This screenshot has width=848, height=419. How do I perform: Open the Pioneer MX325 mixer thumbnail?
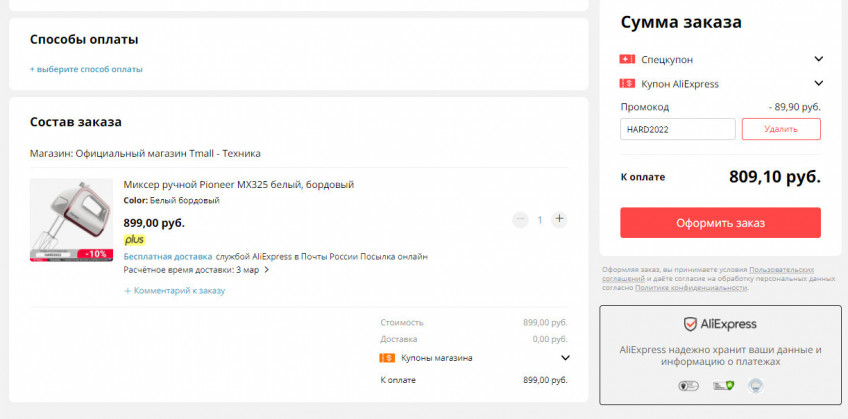tap(71, 221)
